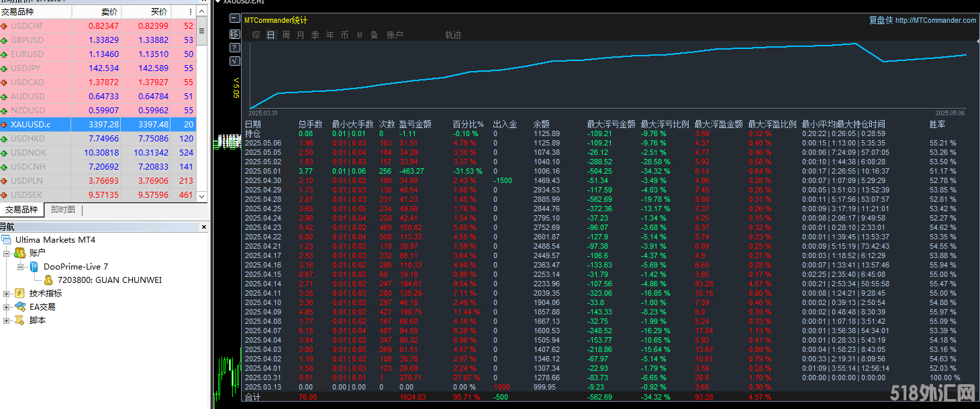Close the 导航 navigator panel
This screenshot has width=980, height=409.
click(x=205, y=227)
